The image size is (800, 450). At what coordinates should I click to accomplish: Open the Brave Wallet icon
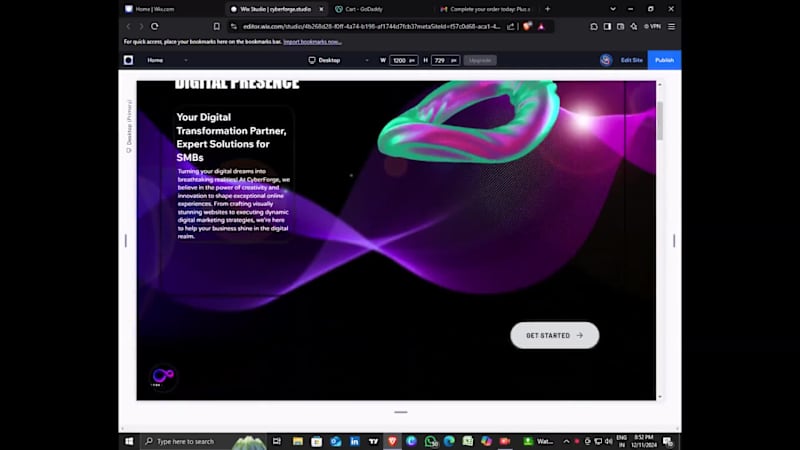(x=620, y=27)
